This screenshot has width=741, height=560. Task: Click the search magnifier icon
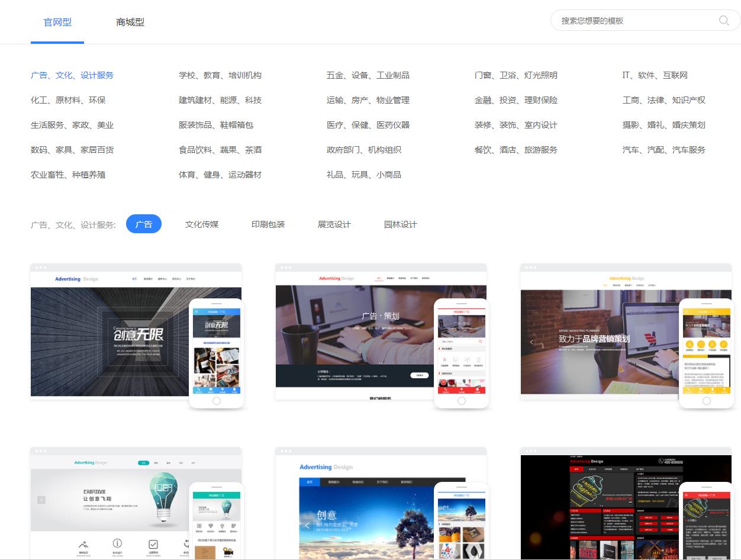724,21
